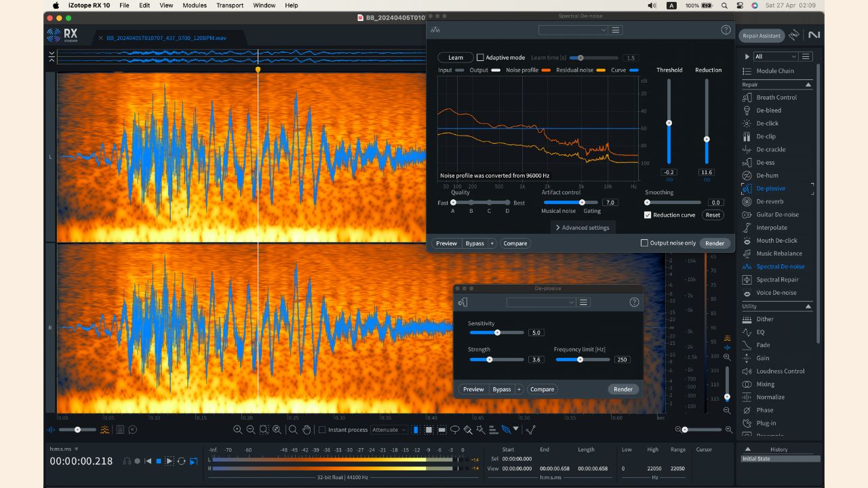Click the Learn button

[456, 58]
